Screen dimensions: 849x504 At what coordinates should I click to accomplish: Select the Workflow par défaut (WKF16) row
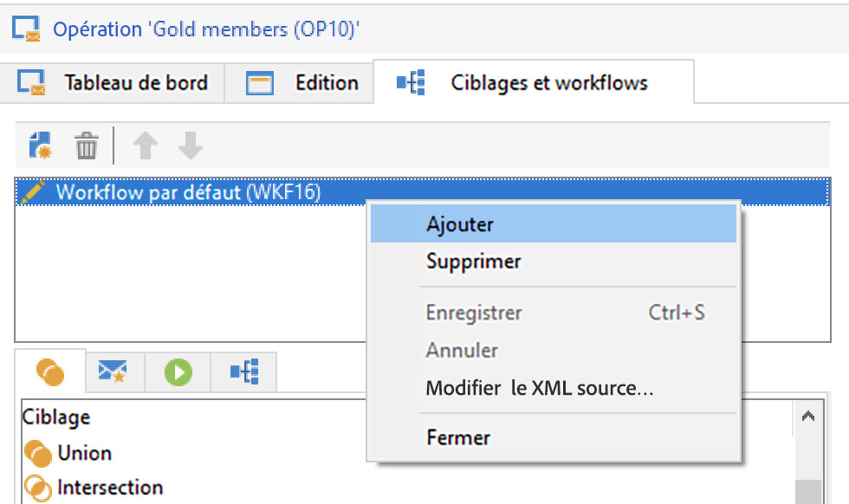point(423,191)
